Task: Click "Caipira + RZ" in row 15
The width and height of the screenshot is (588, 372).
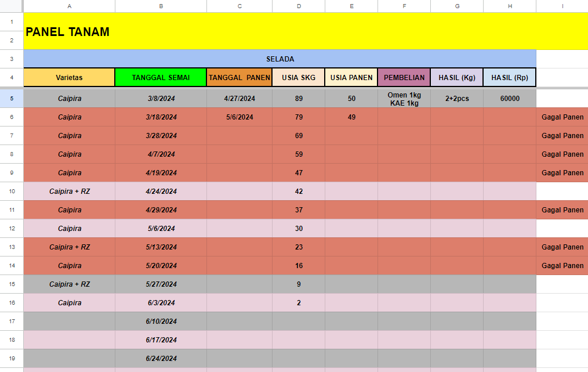Action: [x=70, y=284]
